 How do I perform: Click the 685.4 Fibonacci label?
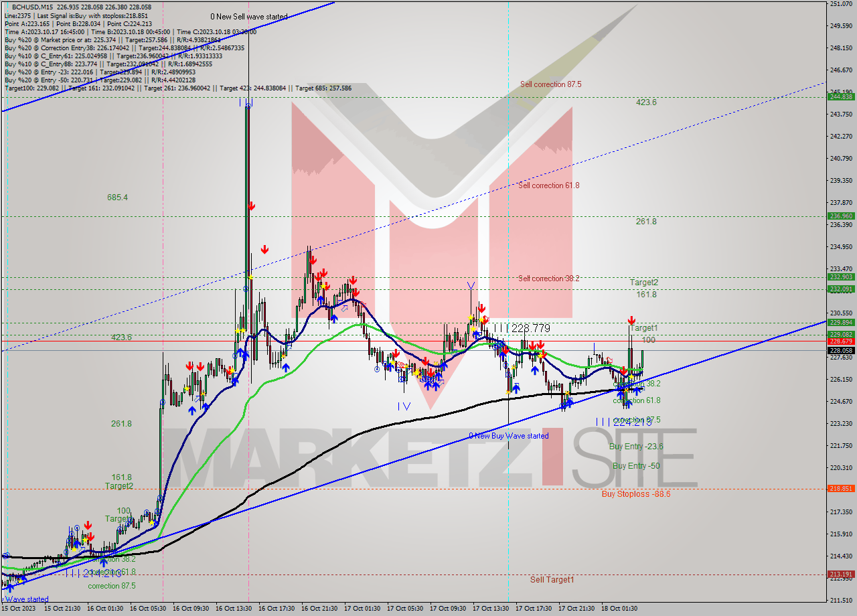117,198
